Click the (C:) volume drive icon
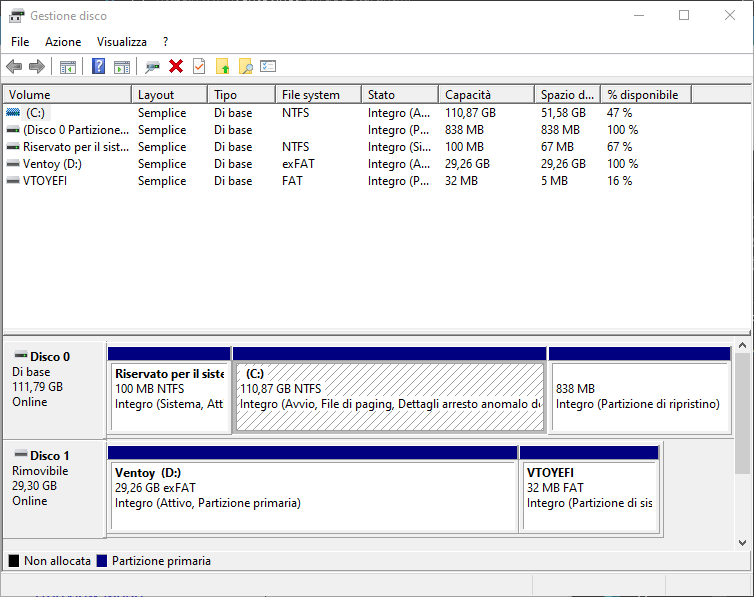The image size is (754, 597). 13,113
